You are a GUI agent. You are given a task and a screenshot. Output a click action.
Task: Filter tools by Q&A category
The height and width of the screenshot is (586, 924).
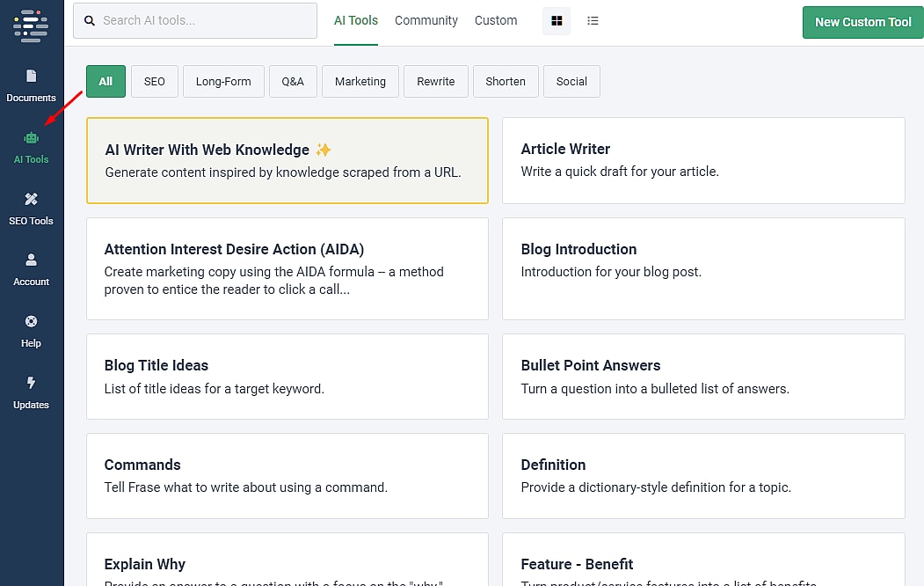293,81
